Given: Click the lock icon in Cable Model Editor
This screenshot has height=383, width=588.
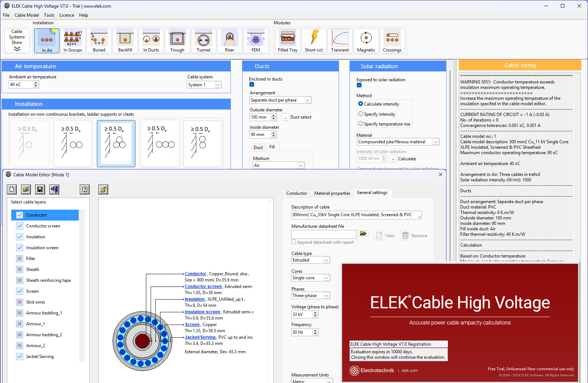Looking at the screenshot, I should 103,189.
